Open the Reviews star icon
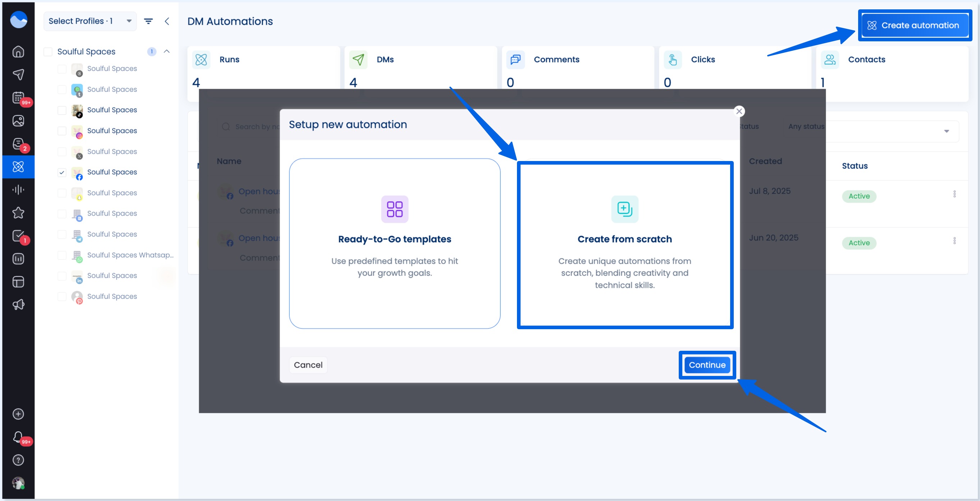 18,213
